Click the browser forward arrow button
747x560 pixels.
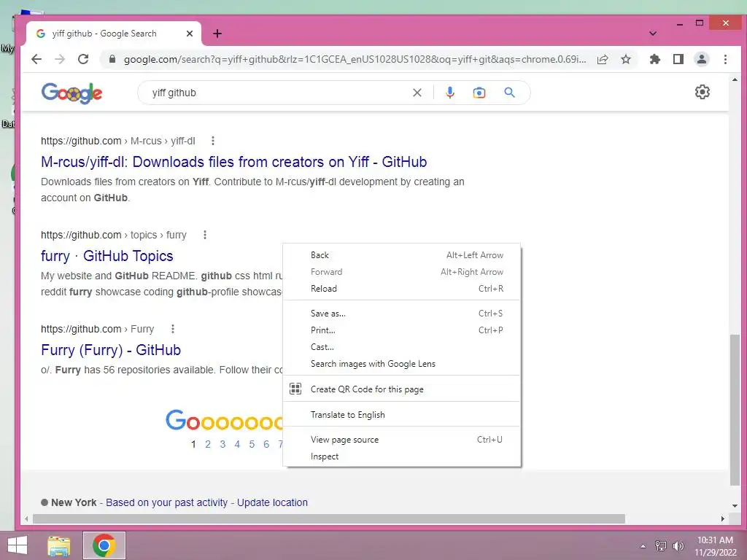(x=60, y=59)
